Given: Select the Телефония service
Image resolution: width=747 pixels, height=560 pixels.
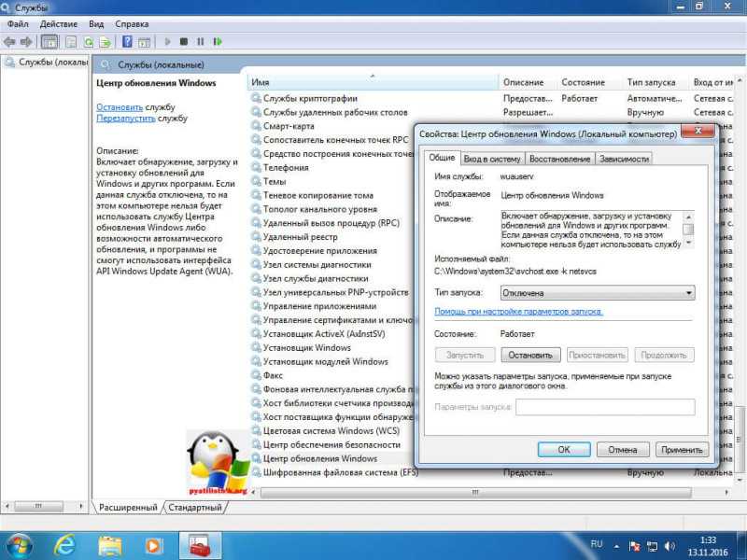Looking at the screenshot, I should 286,168.
